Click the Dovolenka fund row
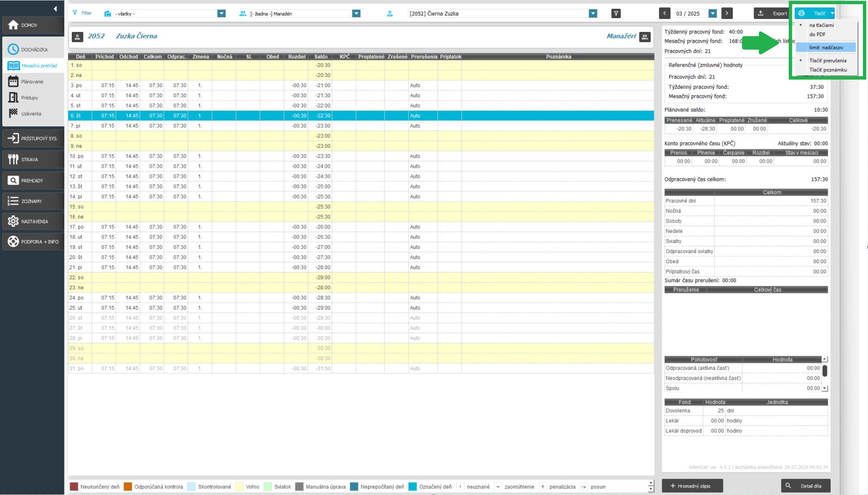The height and width of the screenshot is (495, 868). (746, 411)
